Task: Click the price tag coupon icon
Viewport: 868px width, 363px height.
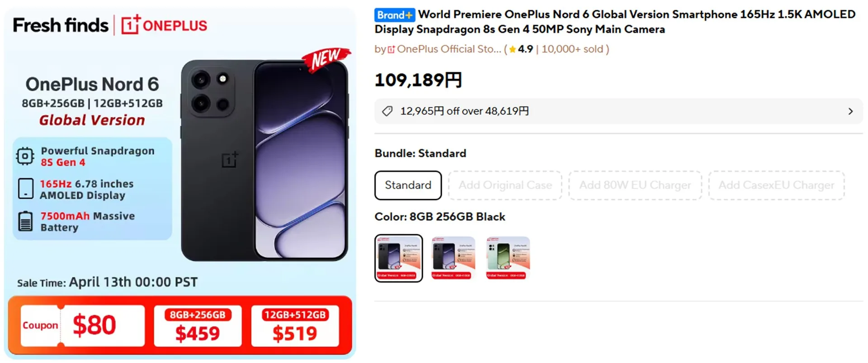Action: (x=387, y=111)
